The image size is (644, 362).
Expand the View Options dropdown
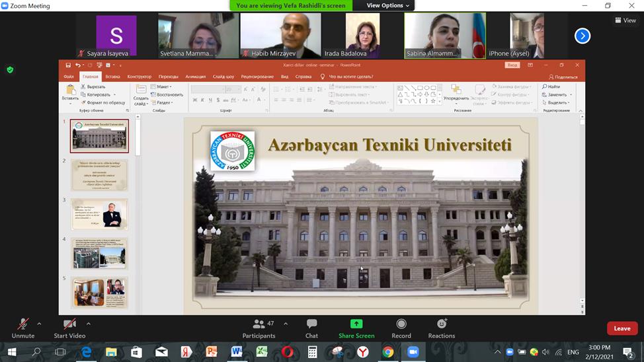[x=388, y=5]
